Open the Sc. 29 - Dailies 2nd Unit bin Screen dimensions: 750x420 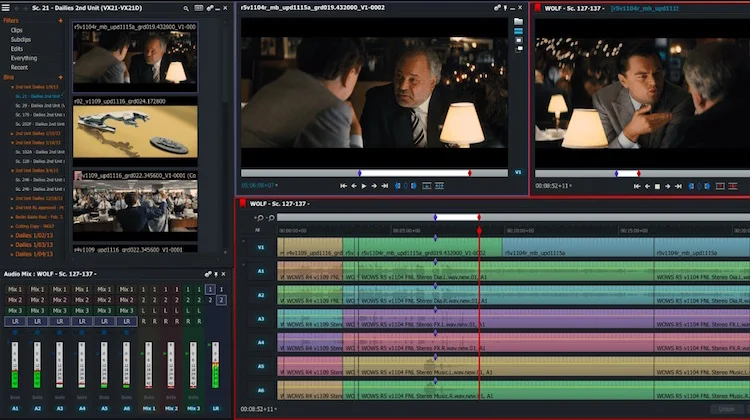[40, 105]
